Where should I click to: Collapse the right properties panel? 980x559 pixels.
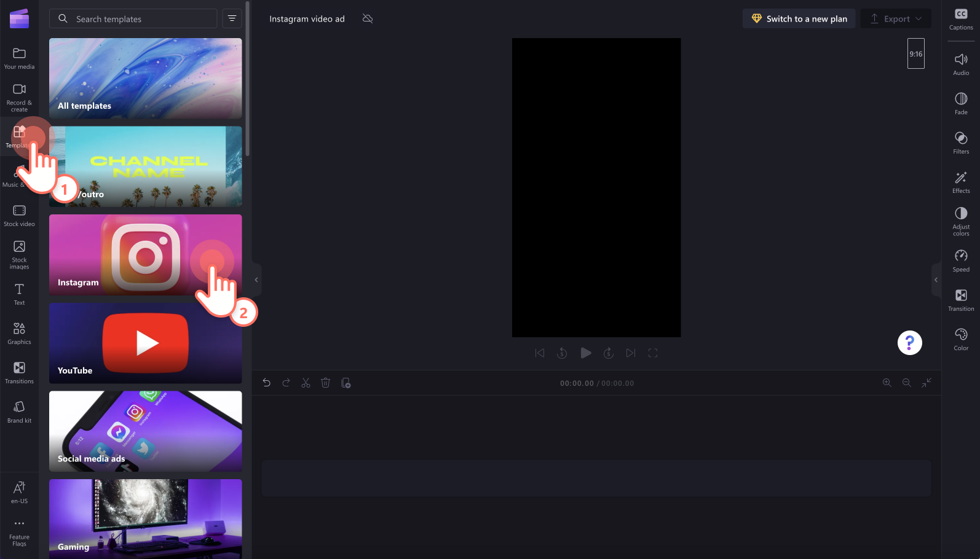point(936,279)
